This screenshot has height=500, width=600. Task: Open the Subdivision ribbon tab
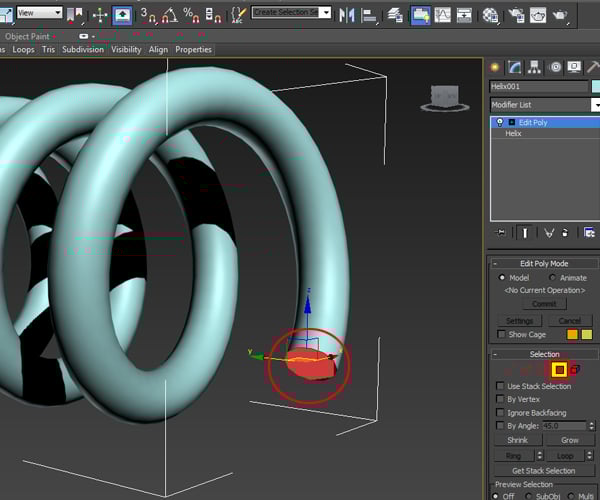coord(82,49)
